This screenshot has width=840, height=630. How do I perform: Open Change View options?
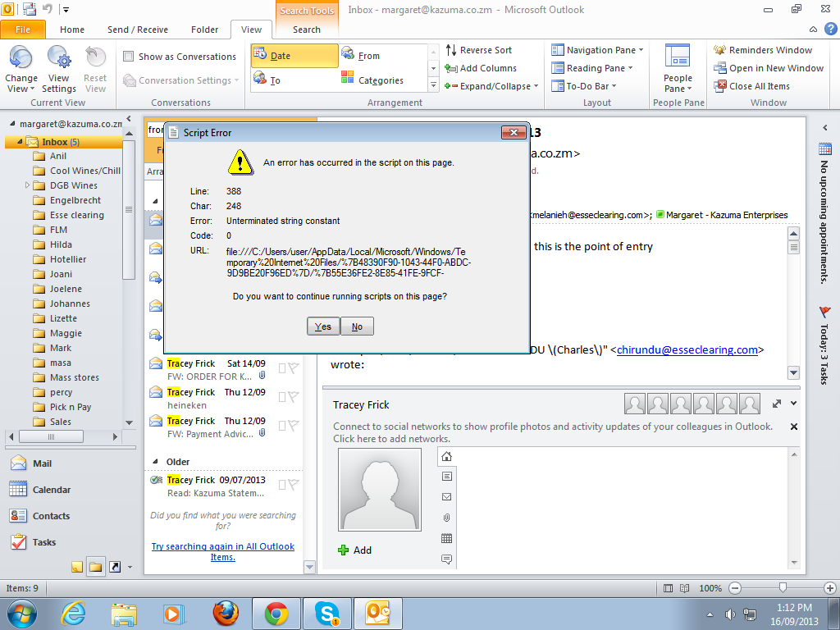pos(21,70)
